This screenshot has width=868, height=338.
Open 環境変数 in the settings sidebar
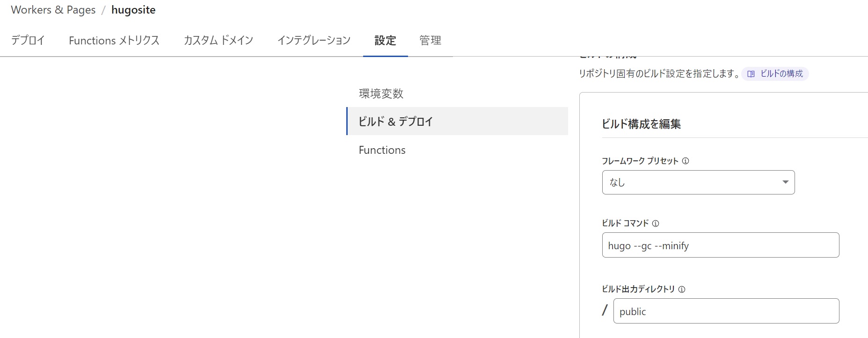click(x=381, y=93)
